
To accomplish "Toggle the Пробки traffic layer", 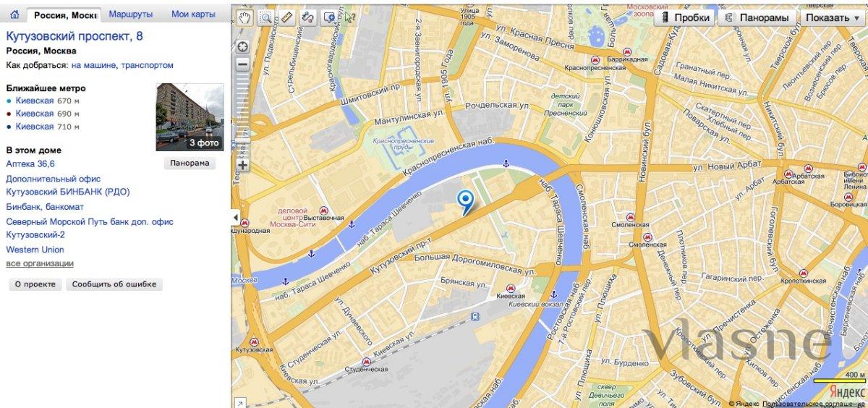I will coord(684,18).
